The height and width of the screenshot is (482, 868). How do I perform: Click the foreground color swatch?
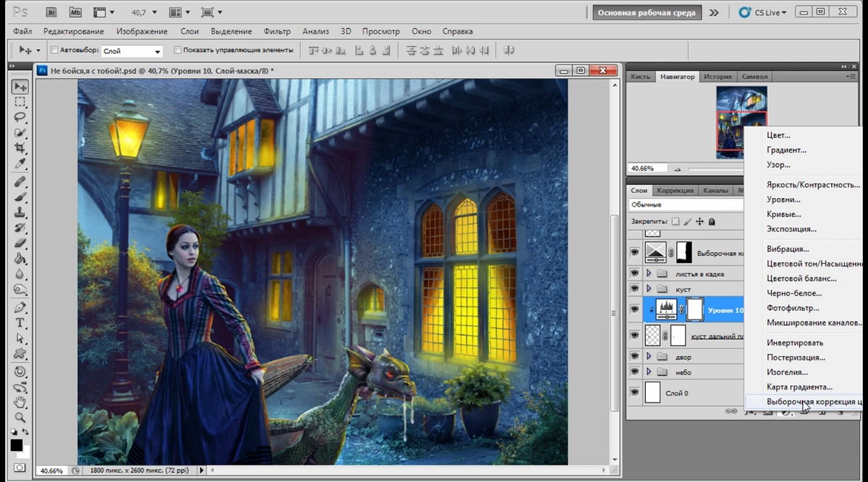pos(16,444)
